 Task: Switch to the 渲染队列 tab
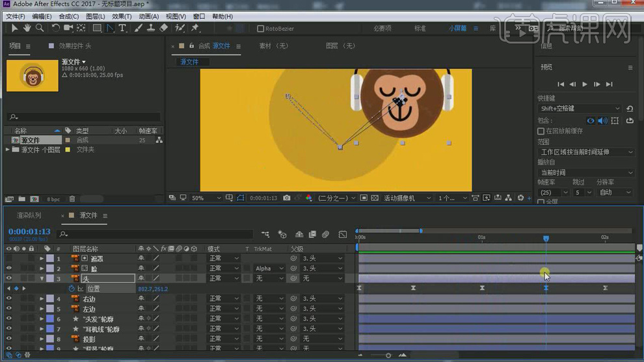pos(29,216)
